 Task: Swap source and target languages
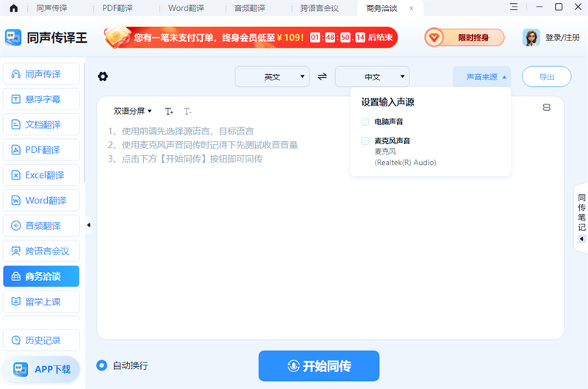point(322,76)
